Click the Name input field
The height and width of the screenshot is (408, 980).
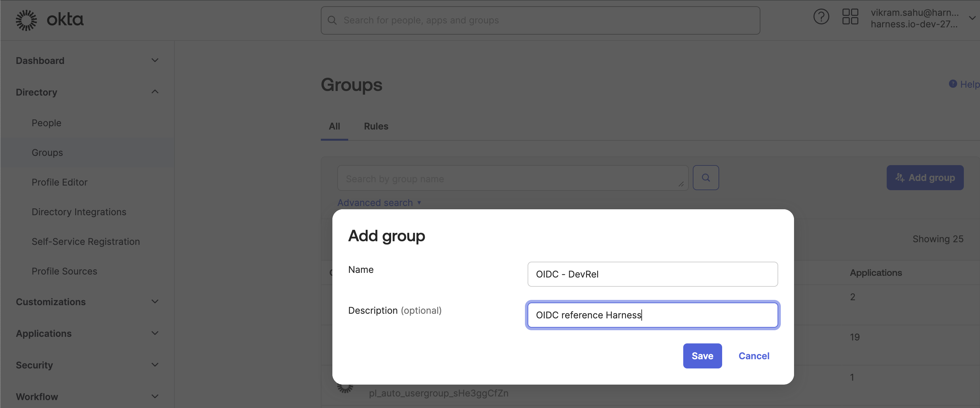(653, 274)
